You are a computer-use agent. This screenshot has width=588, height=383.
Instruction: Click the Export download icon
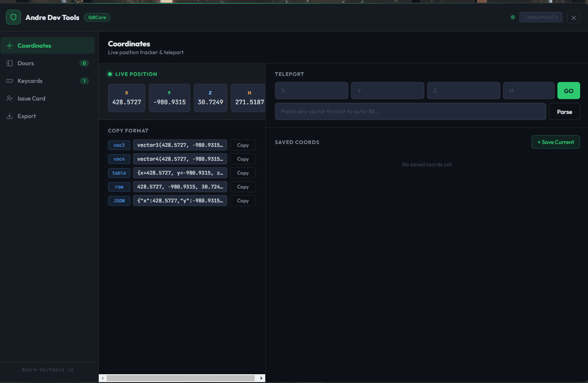(x=9, y=116)
